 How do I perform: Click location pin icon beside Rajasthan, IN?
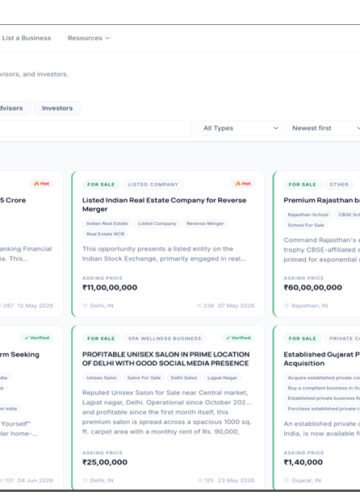click(x=287, y=306)
